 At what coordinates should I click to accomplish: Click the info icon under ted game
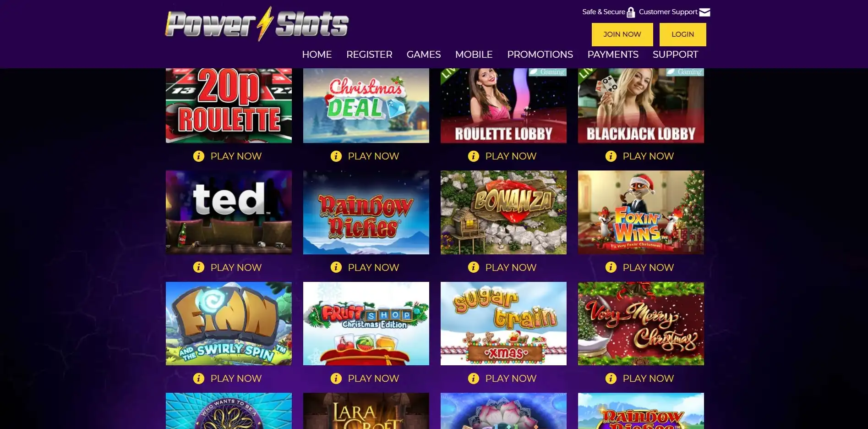click(x=198, y=267)
